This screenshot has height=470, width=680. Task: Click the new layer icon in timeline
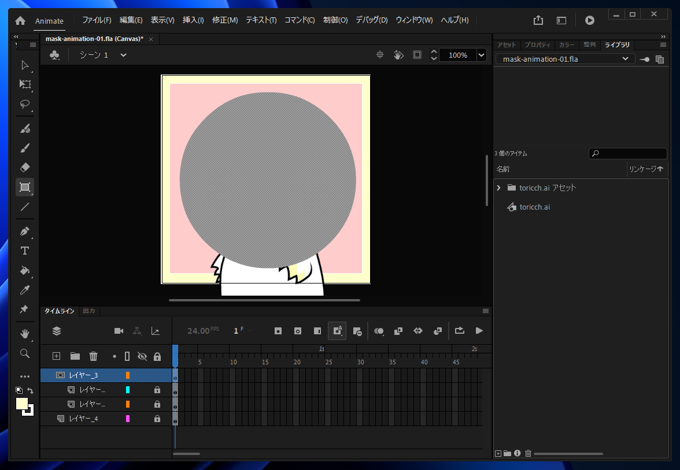click(x=57, y=356)
